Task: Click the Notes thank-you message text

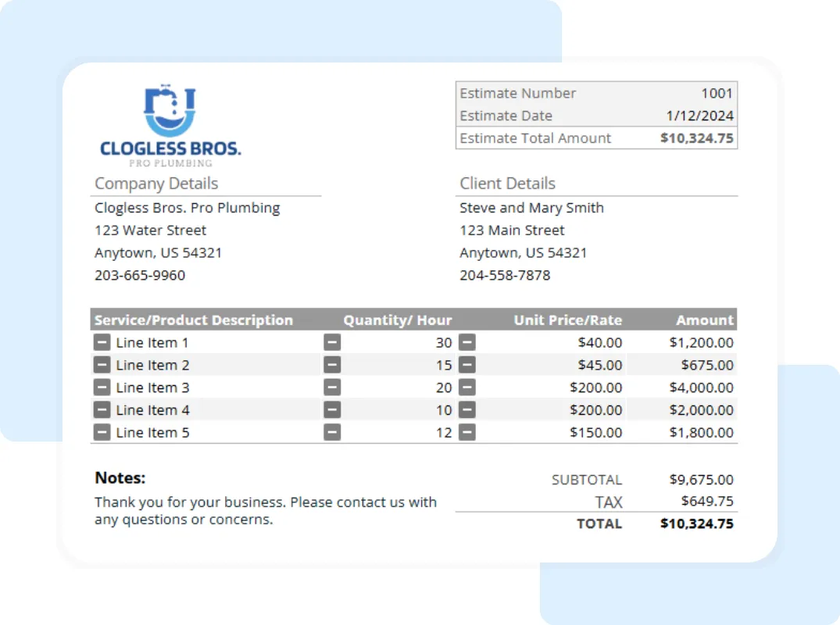Action: click(266, 510)
